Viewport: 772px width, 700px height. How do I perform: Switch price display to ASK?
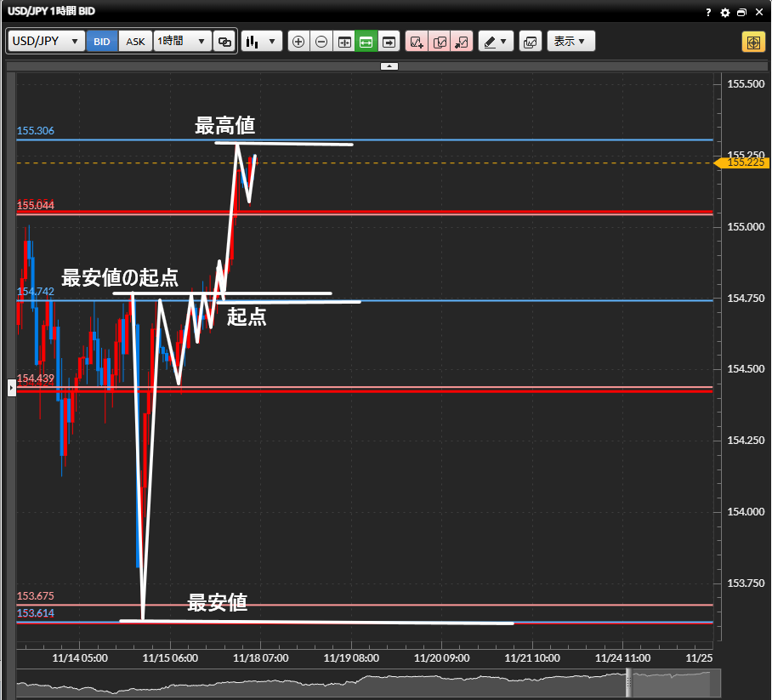(135, 41)
